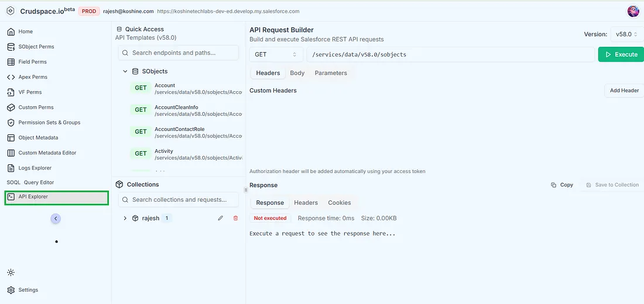
Task: Click the Add Header button
Action: (624, 91)
